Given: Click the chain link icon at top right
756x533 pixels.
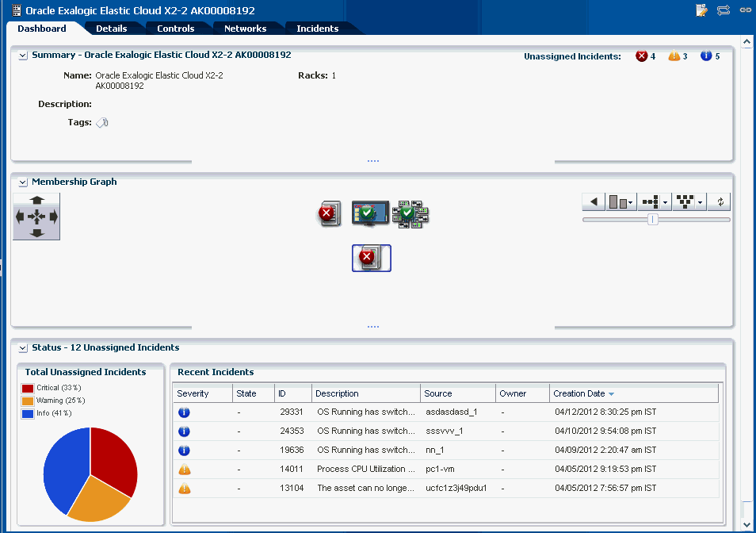Looking at the screenshot, I should pos(746,10).
